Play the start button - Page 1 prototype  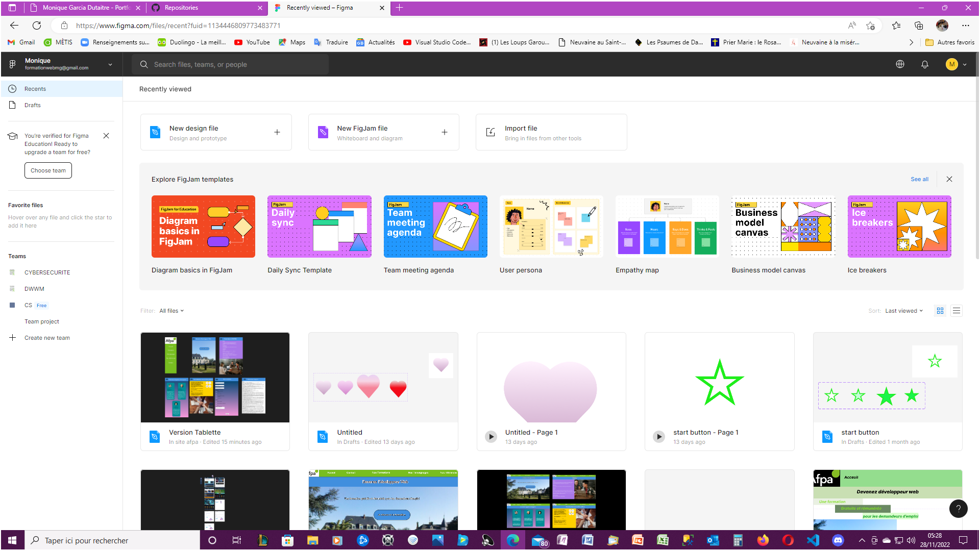pyautogui.click(x=659, y=437)
